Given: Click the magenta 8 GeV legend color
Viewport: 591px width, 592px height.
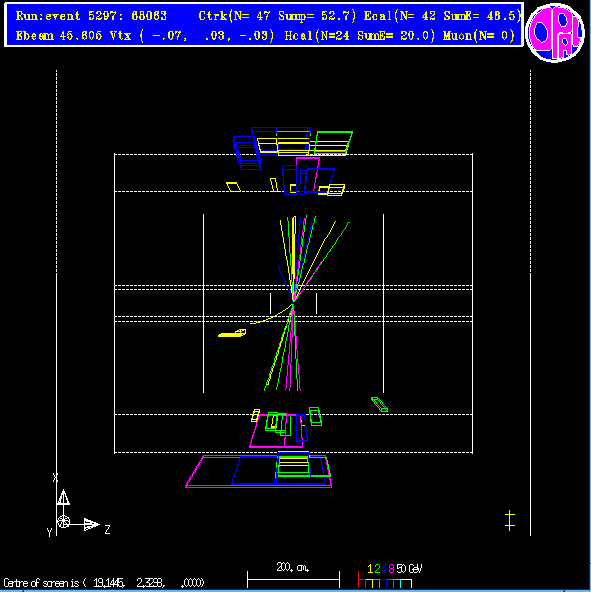Looking at the screenshot, I should point(391,569).
